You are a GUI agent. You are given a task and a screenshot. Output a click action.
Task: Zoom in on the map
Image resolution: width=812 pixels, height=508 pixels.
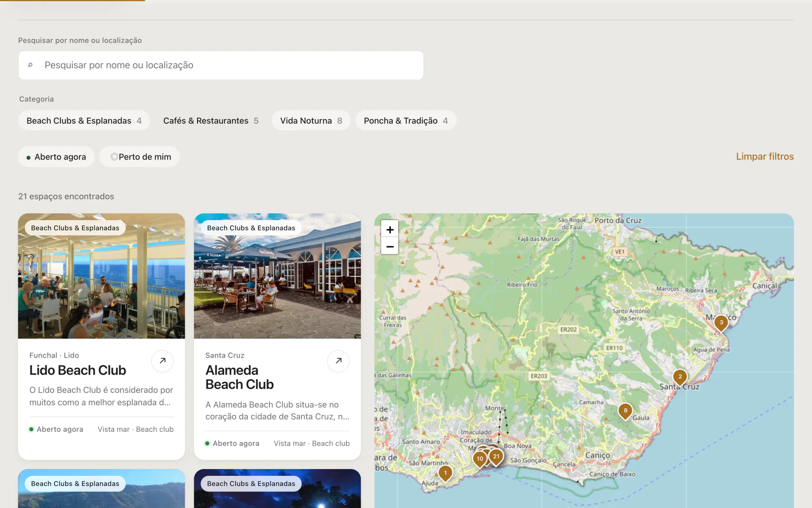(390, 229)
